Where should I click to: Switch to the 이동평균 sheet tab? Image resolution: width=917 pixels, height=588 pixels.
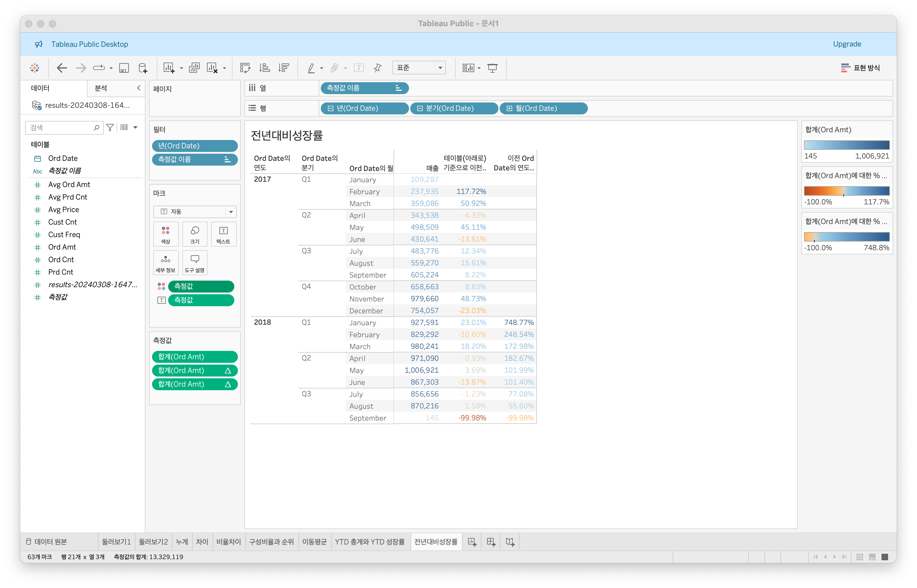point(314,542)
